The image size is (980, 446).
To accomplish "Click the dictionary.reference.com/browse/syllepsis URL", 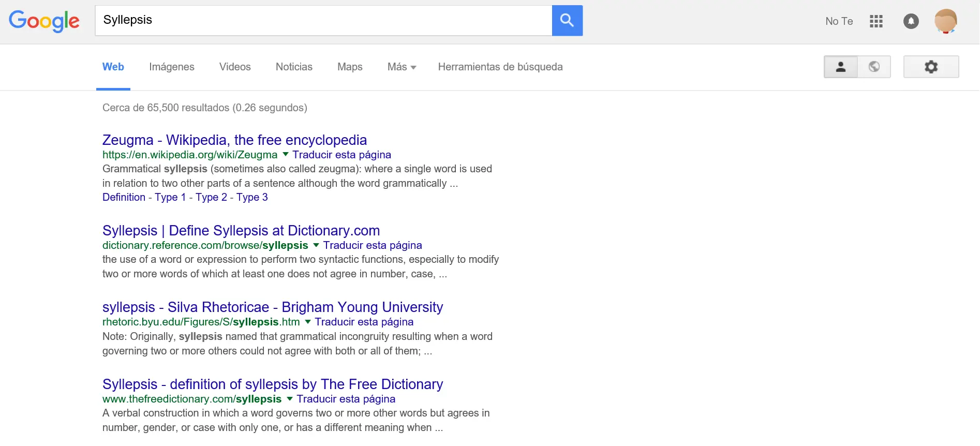I will 205,245.
